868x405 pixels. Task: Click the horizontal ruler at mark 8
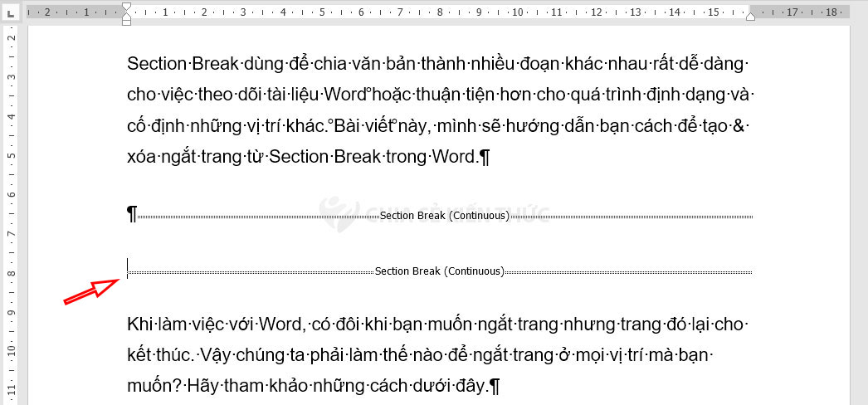pyautogui.click(x=440, y=12)
